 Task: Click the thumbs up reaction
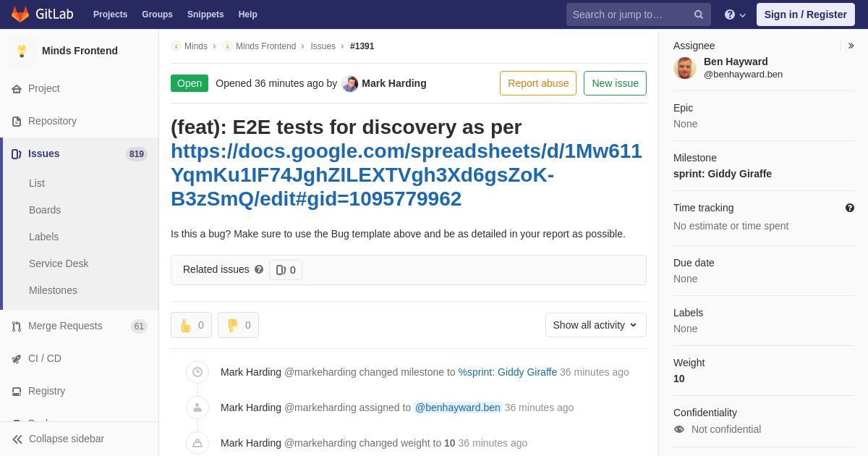(191, 325)
